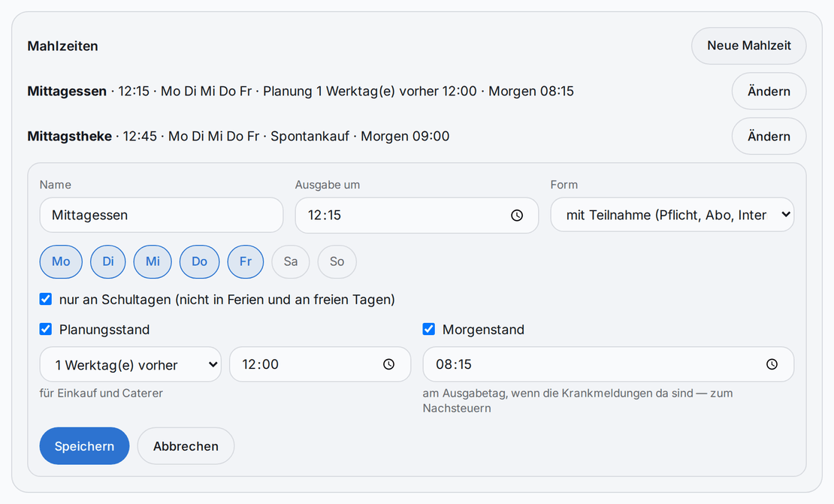Click the Morgenstand 08:15 time field
834x504 pixels.
point(609,364)
